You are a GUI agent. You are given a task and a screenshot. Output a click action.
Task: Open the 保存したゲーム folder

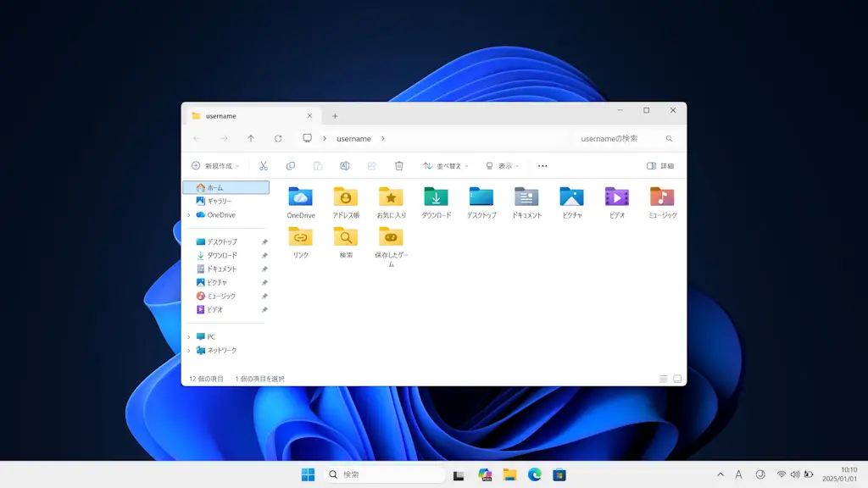[391, 237]
